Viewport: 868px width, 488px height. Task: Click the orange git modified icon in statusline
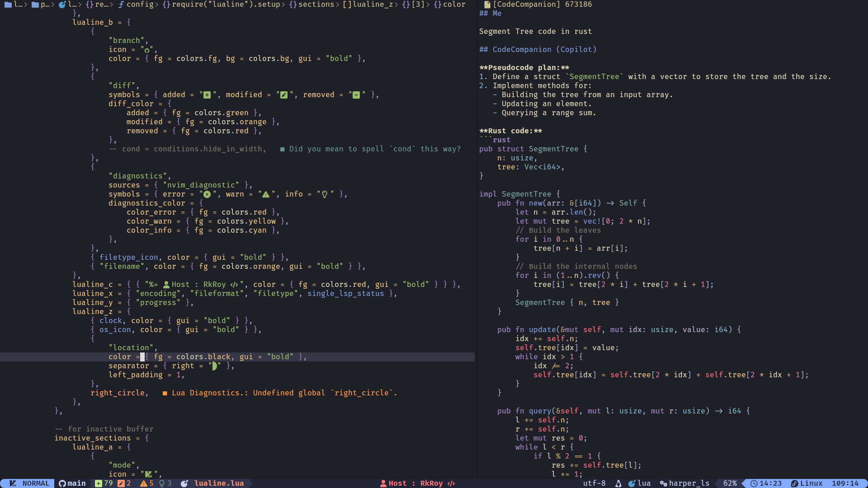tap(121, 483)
